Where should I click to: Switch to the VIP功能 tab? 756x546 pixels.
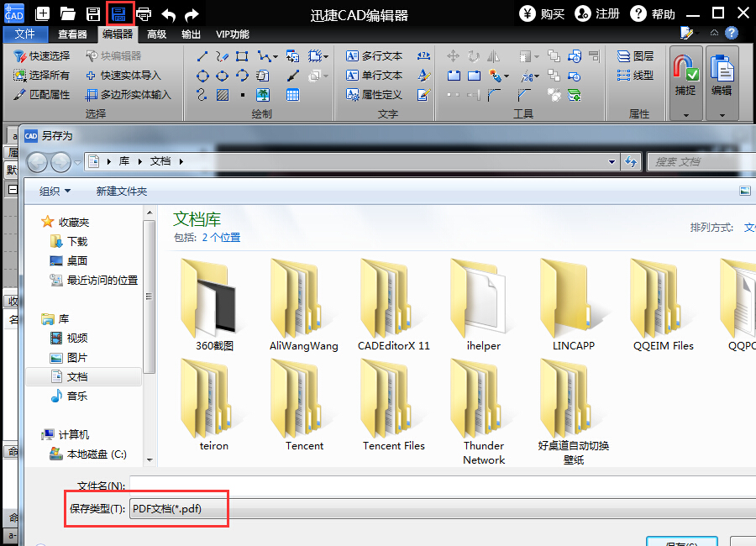[233, 34]
